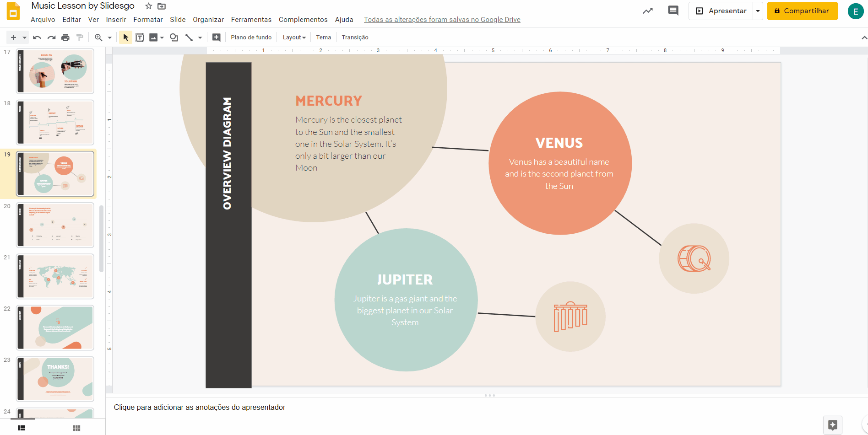Collapse the menus with the chevron
The width and height of the screenshot is (868, 435).
(x=864, y=38)
